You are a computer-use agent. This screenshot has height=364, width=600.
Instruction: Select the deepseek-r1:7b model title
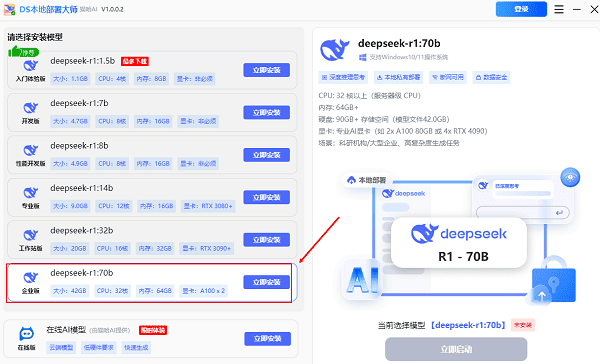click(79, 103)
